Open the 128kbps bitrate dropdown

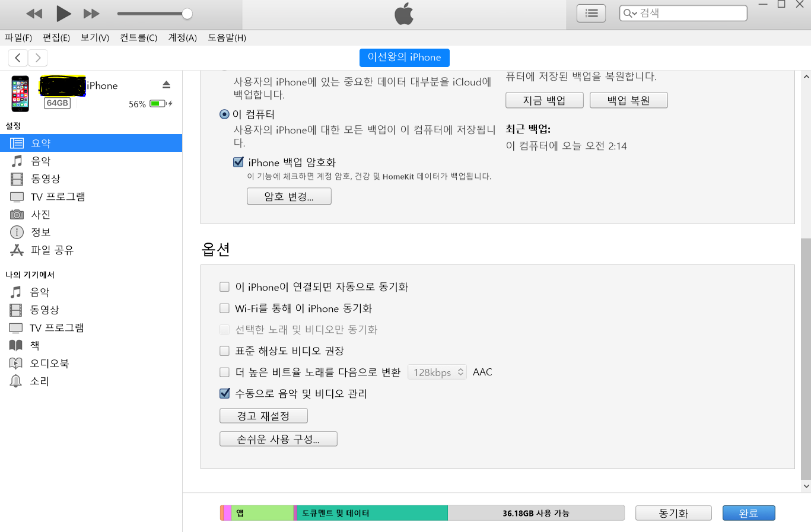[437, 372]
